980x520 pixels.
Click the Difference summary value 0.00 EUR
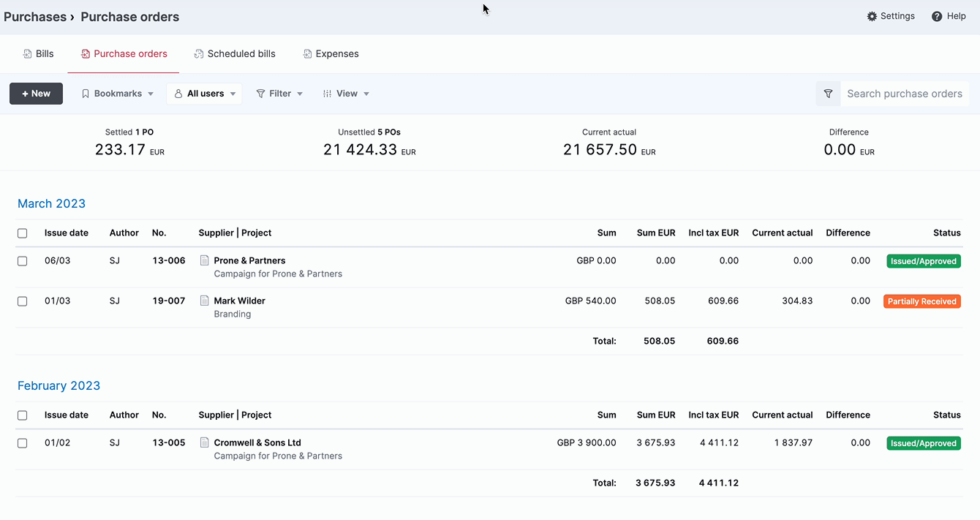tap(849, 150)
